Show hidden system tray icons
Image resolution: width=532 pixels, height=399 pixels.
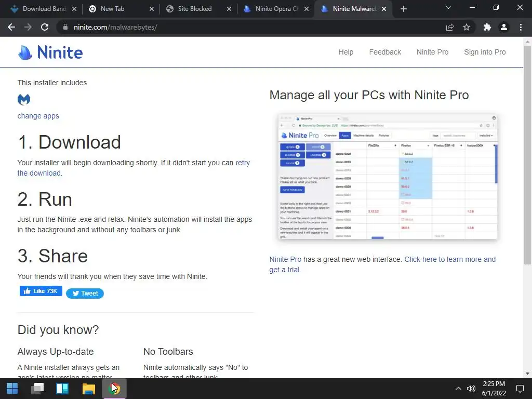coord(458,389)
